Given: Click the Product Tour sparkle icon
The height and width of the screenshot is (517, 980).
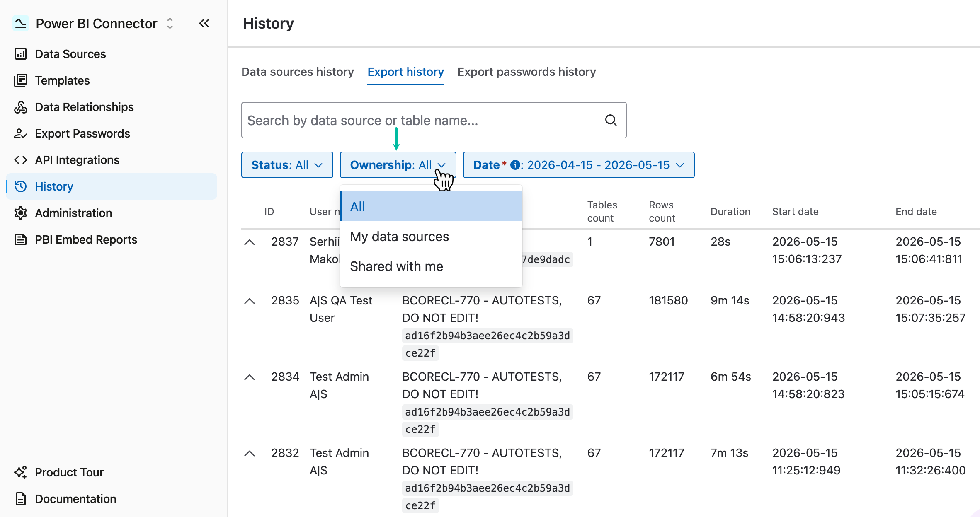Looking at the screenshot, I should [x=21, y=472].
